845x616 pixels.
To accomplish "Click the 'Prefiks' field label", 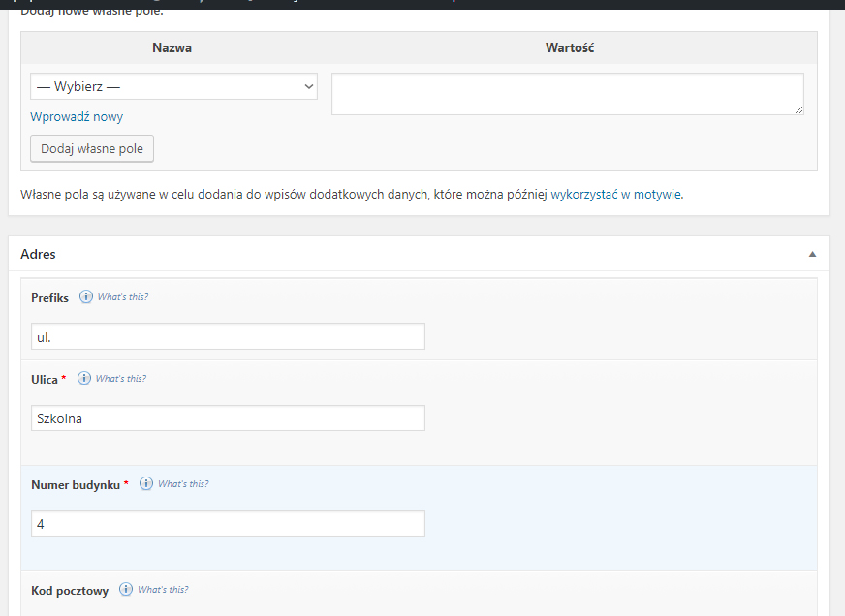I will coord(49,298).
